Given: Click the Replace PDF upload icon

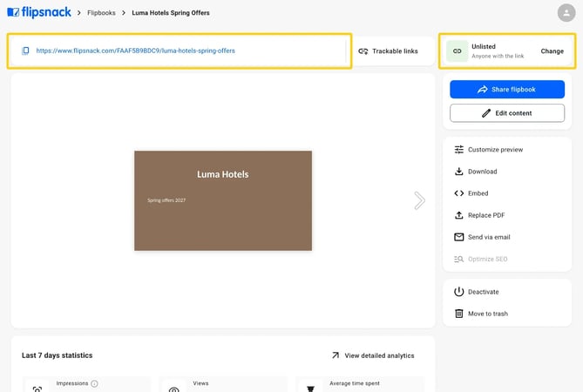Looking at the screenshot, I should 458,215.
